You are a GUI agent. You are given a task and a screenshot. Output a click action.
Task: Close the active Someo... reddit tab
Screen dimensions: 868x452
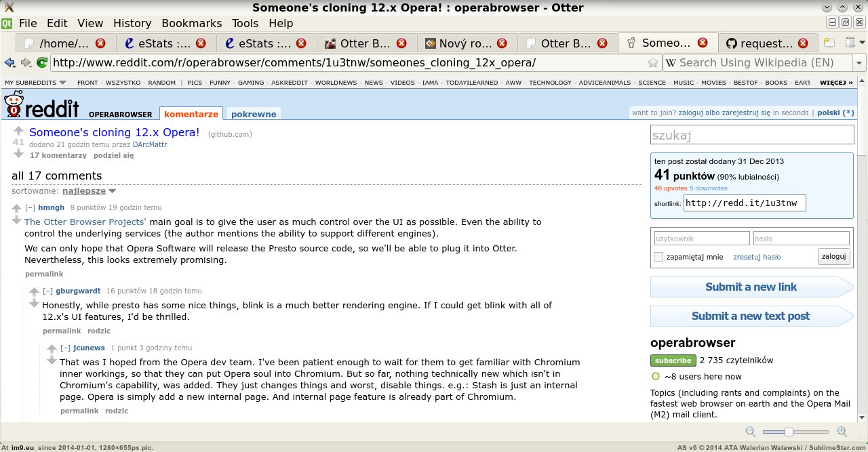pyautogui.click(x=703, y=43)
